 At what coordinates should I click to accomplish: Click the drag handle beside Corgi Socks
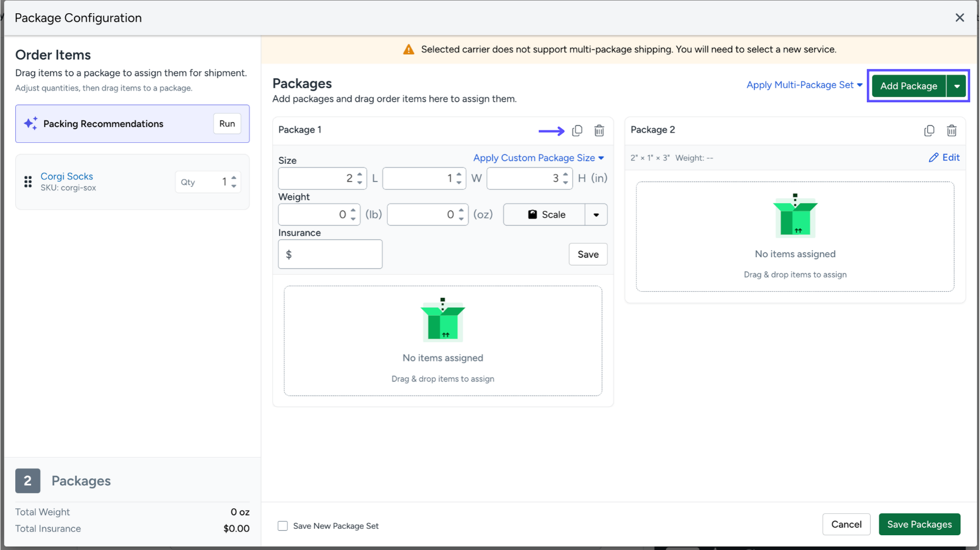coord(28,182)
